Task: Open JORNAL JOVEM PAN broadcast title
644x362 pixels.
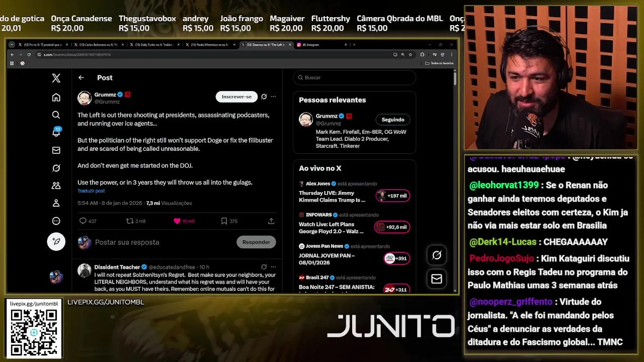Action: click(x=327, y=259)
